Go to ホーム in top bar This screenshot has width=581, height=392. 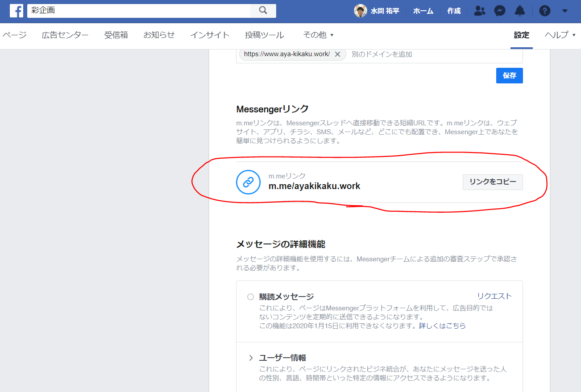click(x=423, y=11)
